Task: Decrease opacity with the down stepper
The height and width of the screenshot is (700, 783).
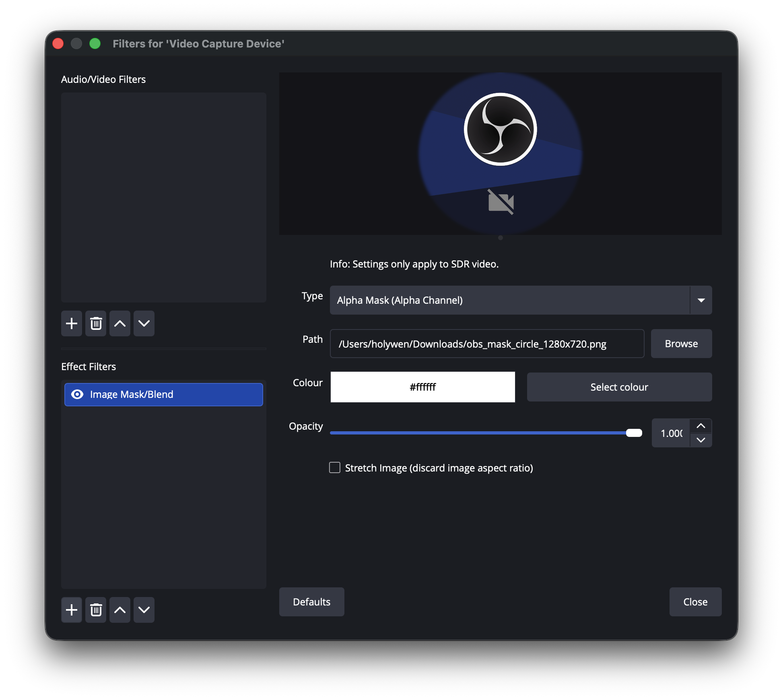Action: [x=701, y=440]
